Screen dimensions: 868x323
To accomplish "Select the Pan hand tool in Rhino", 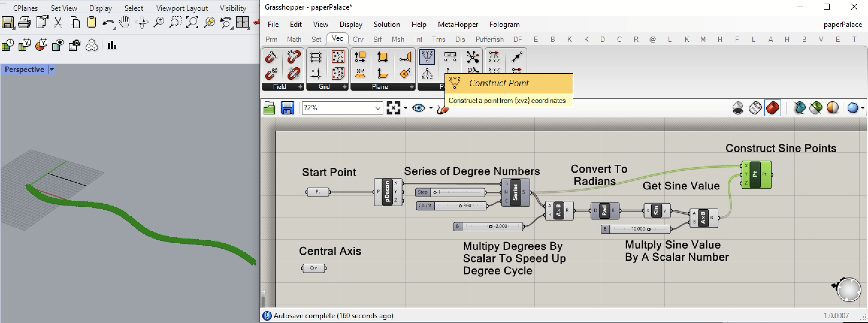I will (x=125, y=22).
